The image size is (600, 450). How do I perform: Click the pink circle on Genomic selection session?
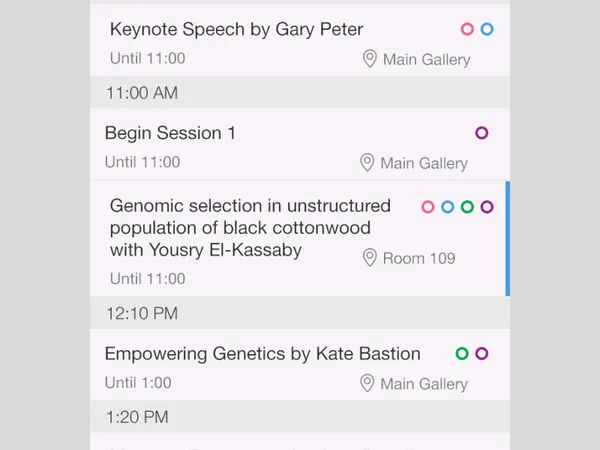pyautogui.click(x=428, y=207)
